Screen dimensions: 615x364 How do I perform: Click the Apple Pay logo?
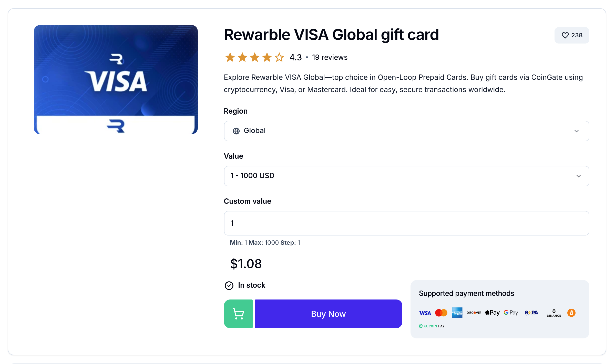coord(492,313)
